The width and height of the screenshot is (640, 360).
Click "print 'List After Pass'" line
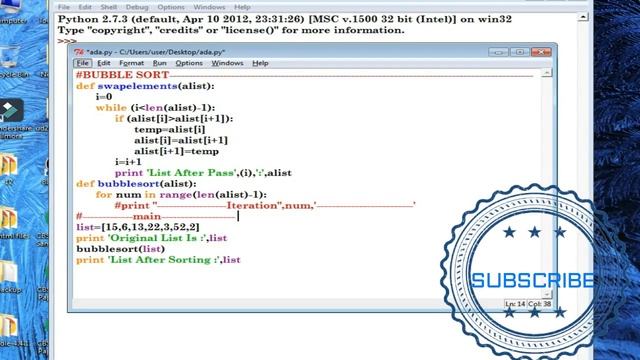pos(203,173)
